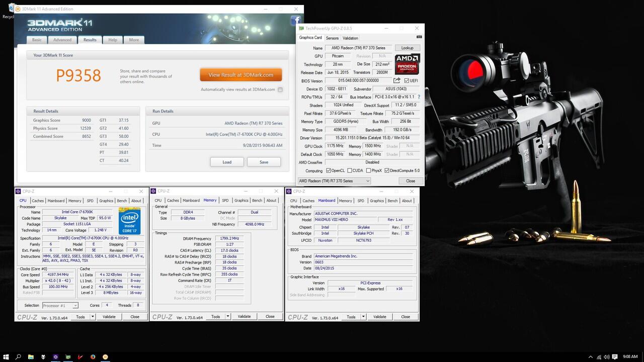Click the AMD Radeon Graphics logo in GPU-Z

407,64
